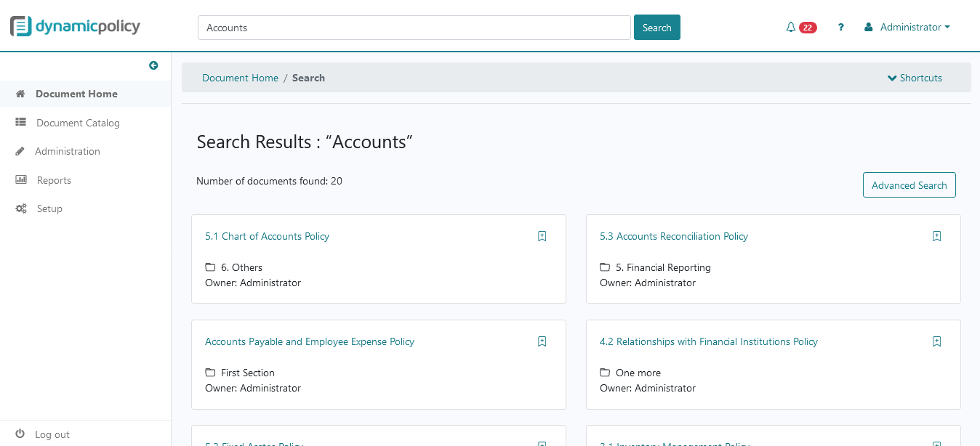The image size is (980, 446).
Task: Click the search field containing Accounts
Action: [x=414, y=28]
